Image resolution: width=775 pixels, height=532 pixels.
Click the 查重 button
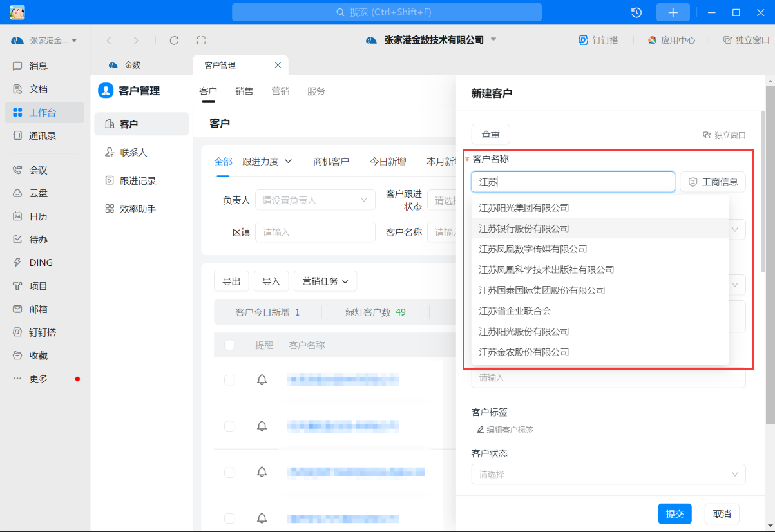[490, 134]
